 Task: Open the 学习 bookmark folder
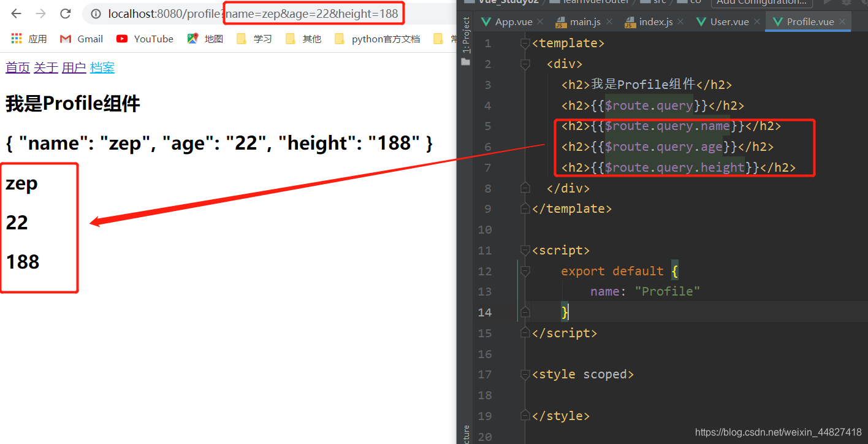pos(254,39)
